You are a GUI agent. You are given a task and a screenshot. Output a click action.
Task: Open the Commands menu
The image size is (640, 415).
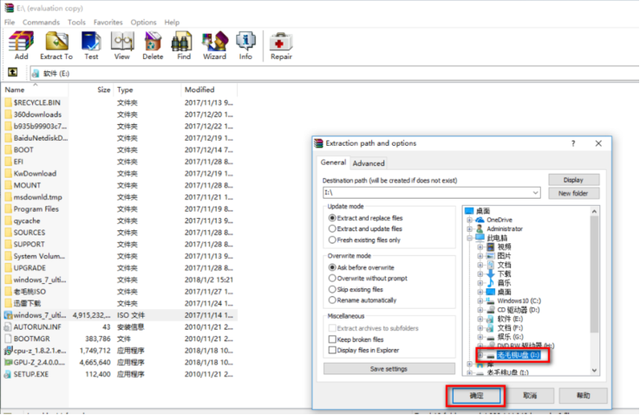click(41, 22)
